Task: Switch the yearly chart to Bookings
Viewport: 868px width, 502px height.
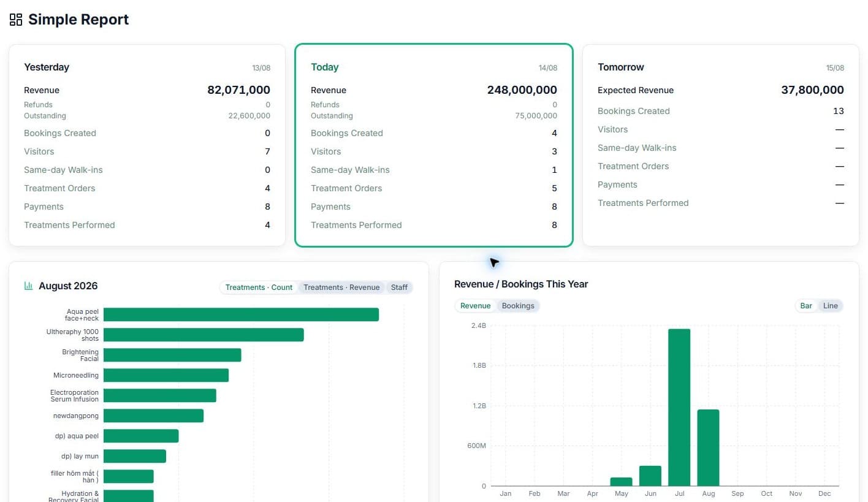Action: click(x=518, y=306)
